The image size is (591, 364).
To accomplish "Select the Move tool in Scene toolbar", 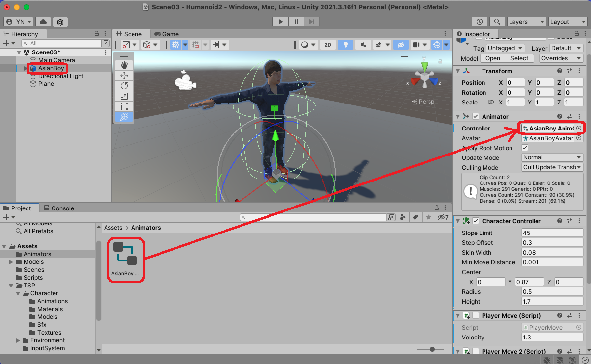I will click(x=124, y=76).
